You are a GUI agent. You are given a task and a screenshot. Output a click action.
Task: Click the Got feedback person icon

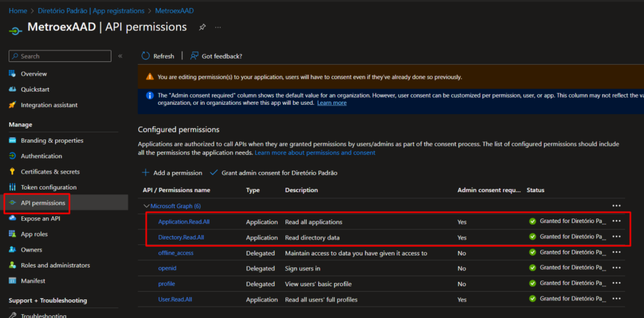point(194,56)
